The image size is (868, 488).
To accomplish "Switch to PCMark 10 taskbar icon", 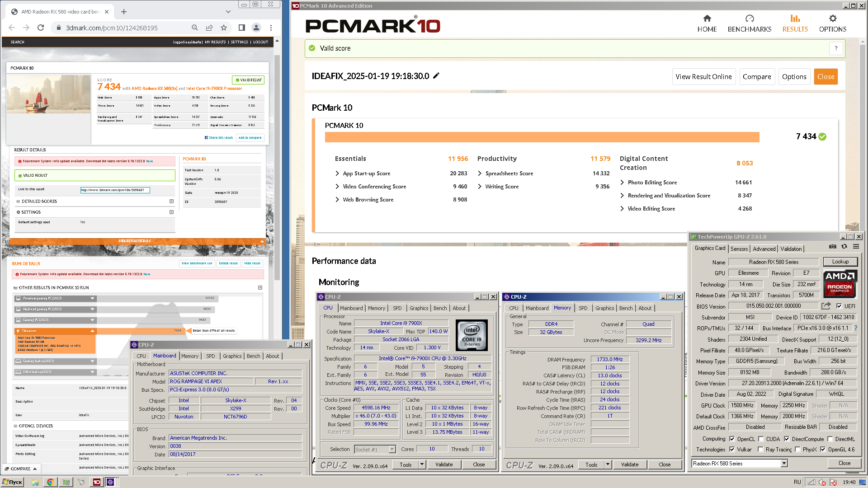I will (96, 482).
